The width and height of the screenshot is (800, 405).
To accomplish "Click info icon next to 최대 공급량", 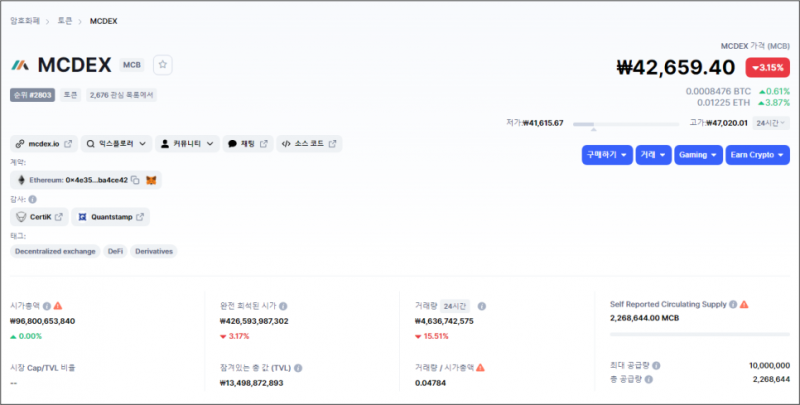I will [x=656, y=366].
